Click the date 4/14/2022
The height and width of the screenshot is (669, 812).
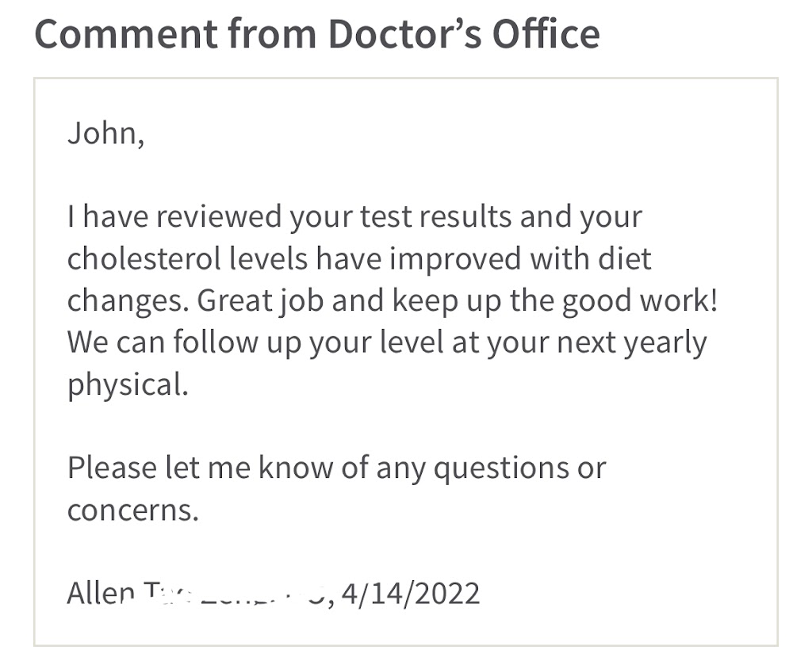411,593
